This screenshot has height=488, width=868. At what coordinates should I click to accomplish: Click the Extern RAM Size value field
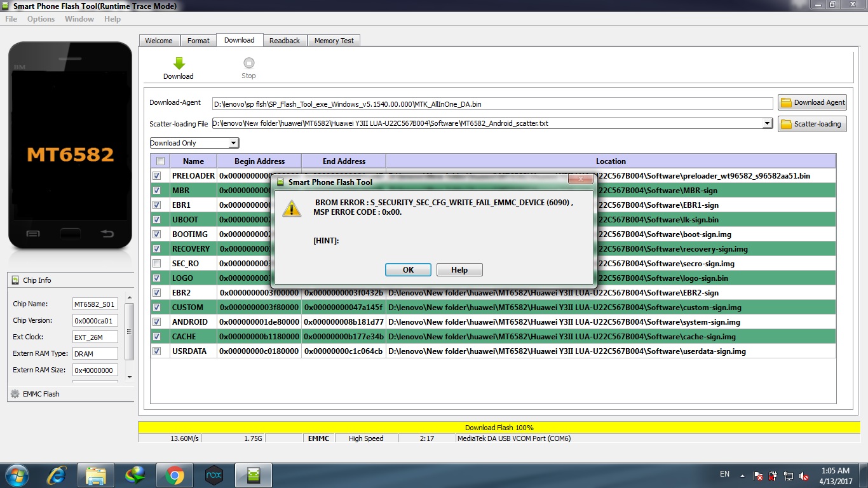[95, 370]
